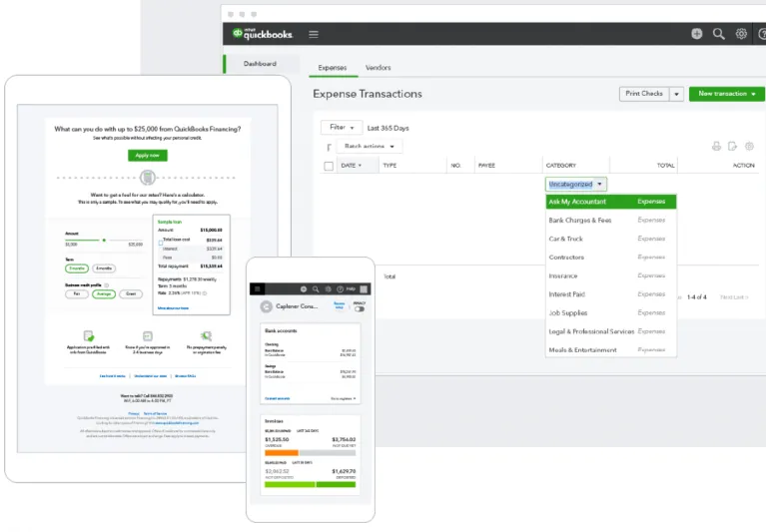Tap the Resume setup link on the phone
Image resolution: width=766 pixels, height=532 pixels.
[339, 305]
